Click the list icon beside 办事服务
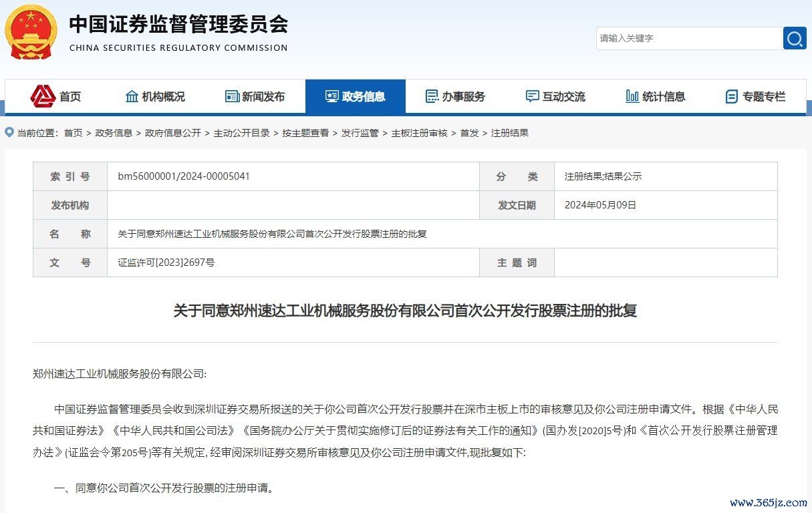 point(432,96)
